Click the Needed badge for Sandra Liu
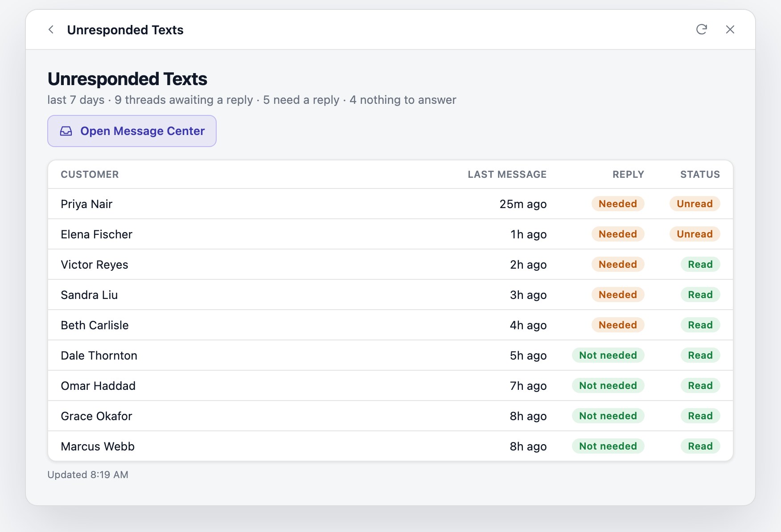781x532 pixels. (x=618, y=295)
